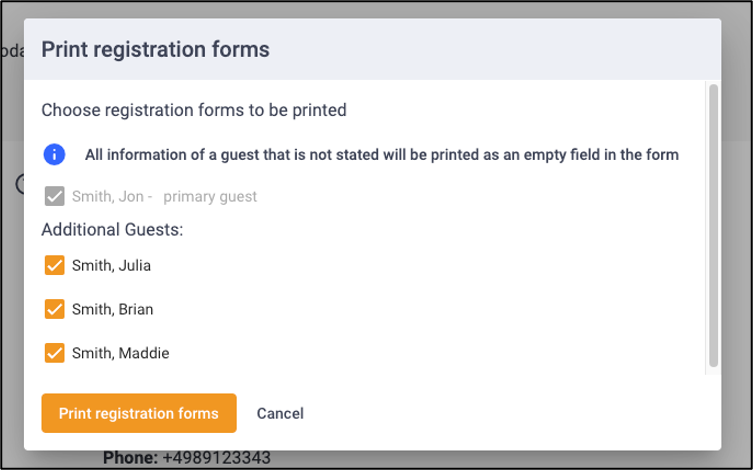Click the phone number +4989123343 behind the dialog
754x470 pixels.
[216, 457]
